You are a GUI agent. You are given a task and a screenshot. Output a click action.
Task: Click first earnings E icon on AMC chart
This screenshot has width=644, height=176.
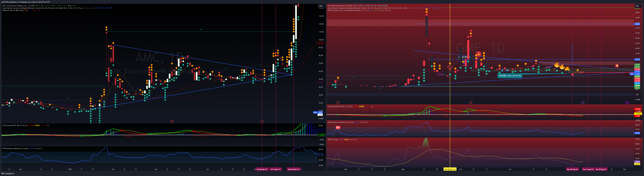(x=172, y=121)
